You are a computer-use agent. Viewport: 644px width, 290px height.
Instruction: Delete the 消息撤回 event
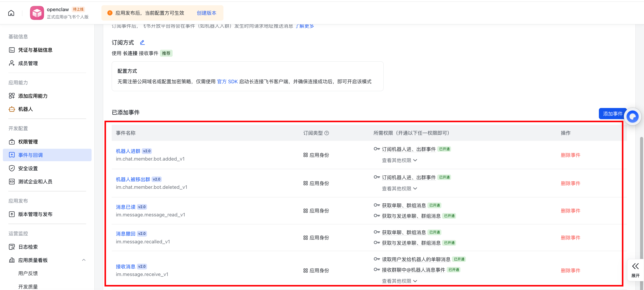click(x=570, y=238)
